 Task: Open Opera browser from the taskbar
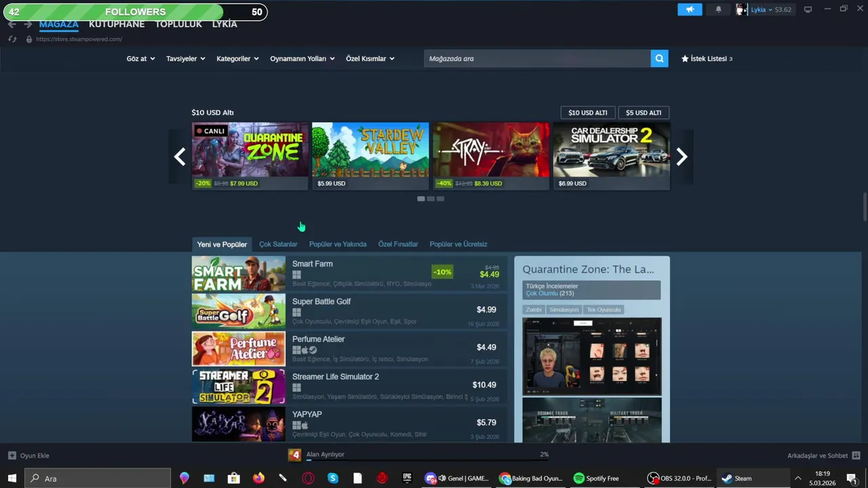coord(308,478)
